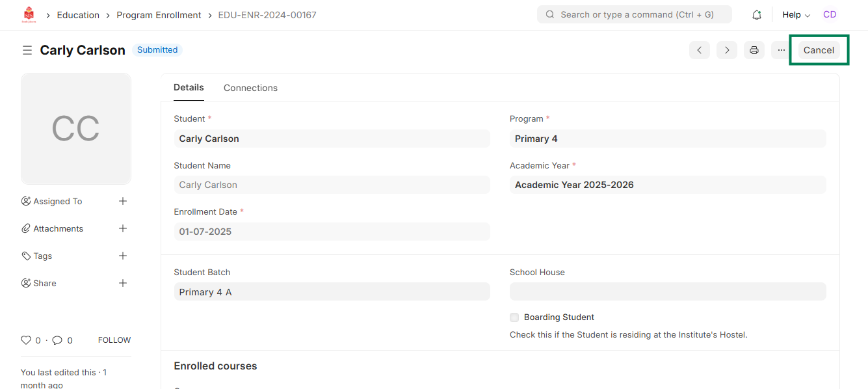Add an attachment using the plus icon
Screen dimensions: 868x389
[123, 228]
